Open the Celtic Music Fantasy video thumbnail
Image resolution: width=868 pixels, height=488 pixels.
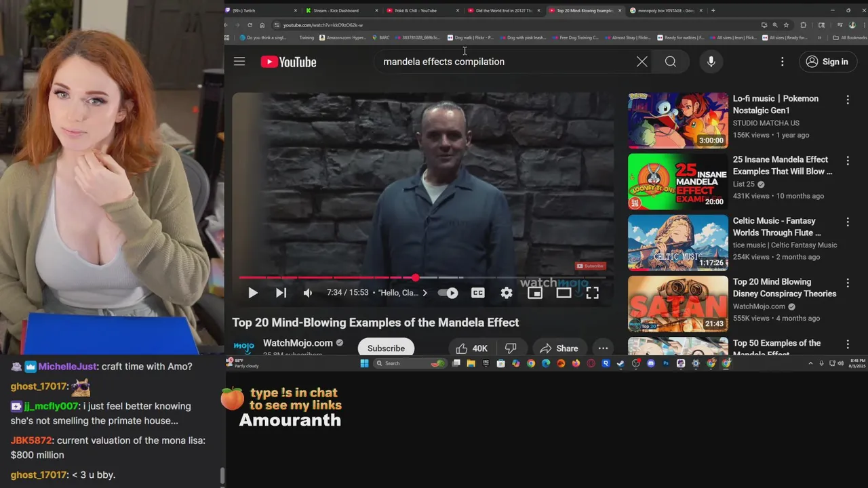click(678, 243)
